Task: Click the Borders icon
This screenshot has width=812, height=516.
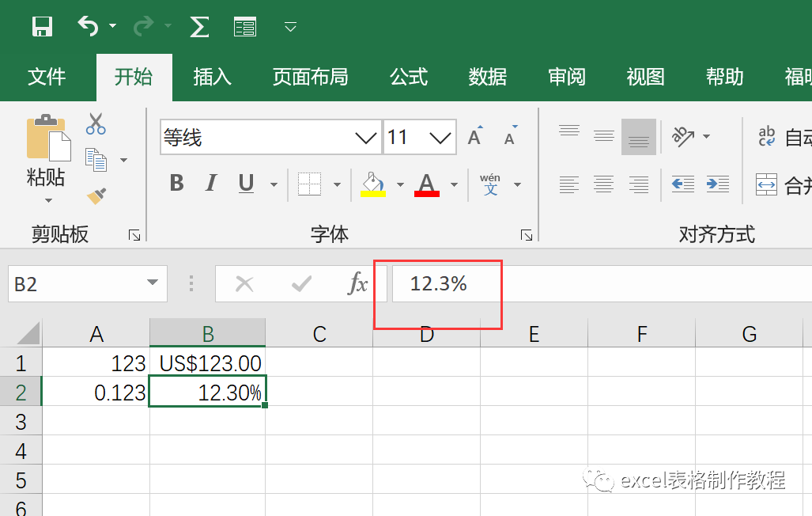Action: click(310, 184)
